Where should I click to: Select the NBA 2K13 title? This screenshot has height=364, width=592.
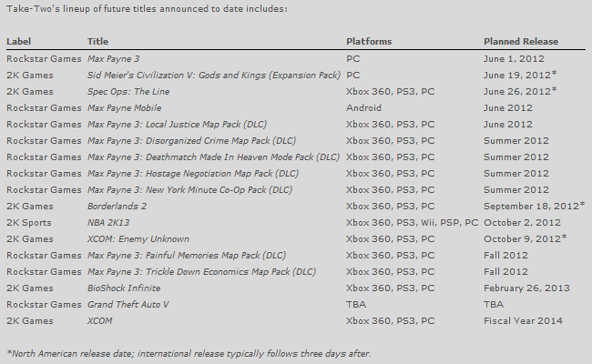pyautogui.click(x=108, y=223)
